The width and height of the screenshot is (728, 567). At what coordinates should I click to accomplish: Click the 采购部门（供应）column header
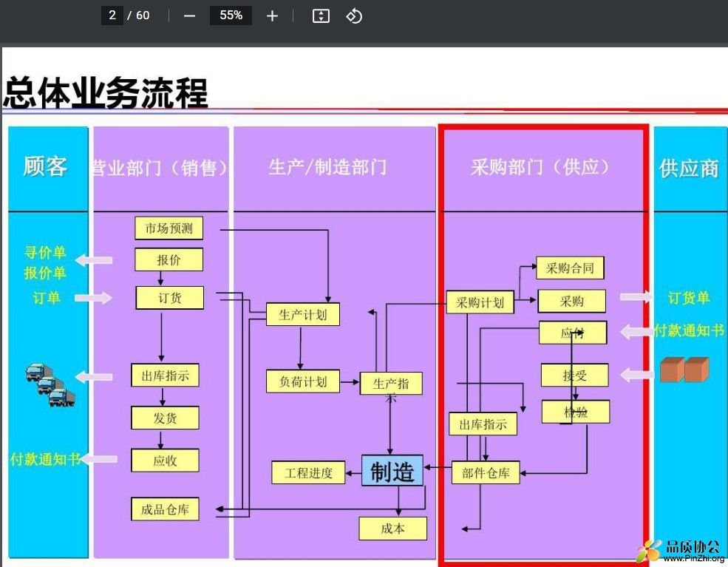[x=540, y=167]
